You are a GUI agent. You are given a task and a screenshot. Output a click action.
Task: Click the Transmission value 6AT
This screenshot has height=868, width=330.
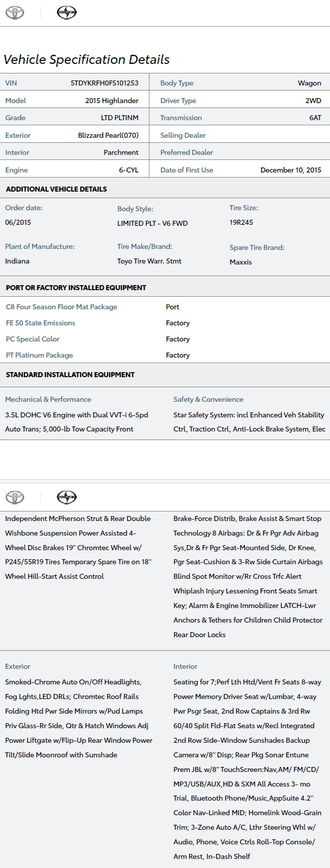click(315, 118)
